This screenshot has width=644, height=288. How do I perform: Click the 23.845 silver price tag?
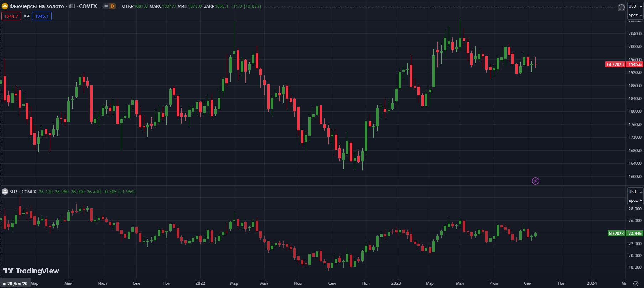point(635,234)
